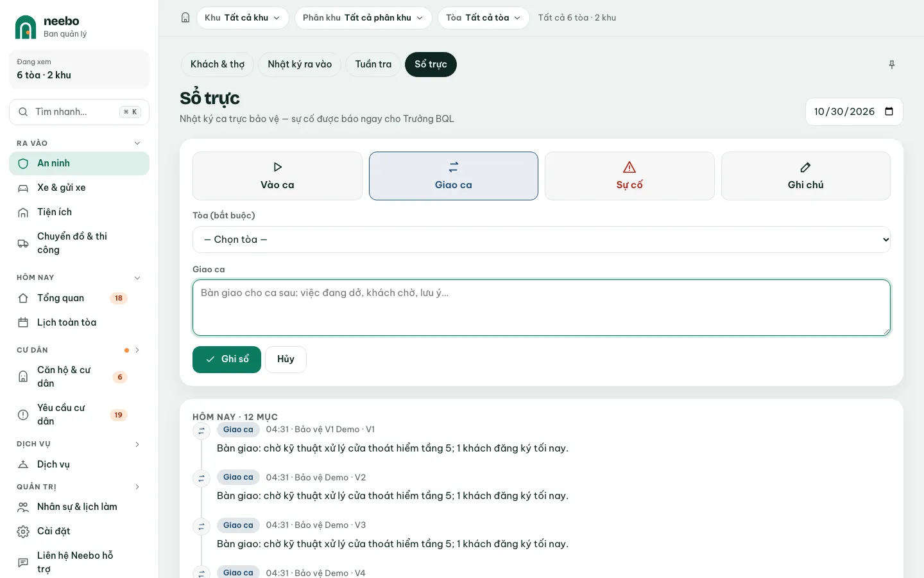Click the Tìm nhanh search field
Image resolution: width=924 pixels, height=578 pixels.
tap(79, 112)
